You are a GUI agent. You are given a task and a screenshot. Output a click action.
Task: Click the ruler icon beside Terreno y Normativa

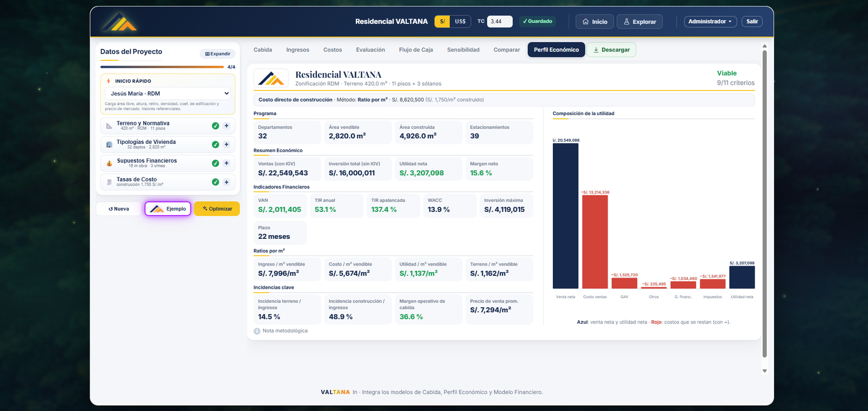point(109,126)
